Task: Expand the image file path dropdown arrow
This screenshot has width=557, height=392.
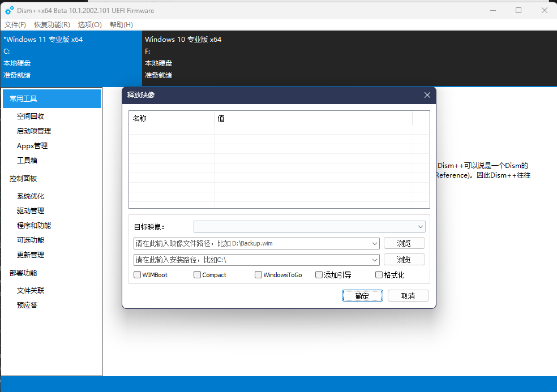Action: 374,244
